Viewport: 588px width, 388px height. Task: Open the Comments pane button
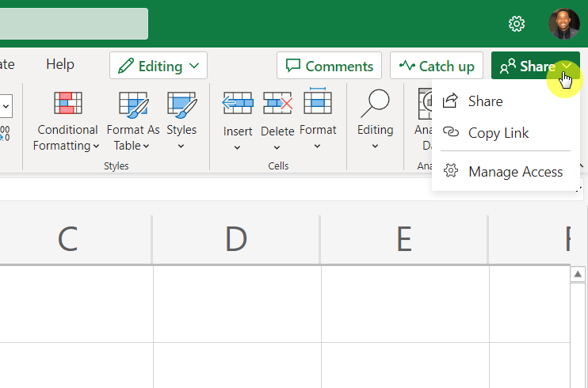tap(329, 66)
